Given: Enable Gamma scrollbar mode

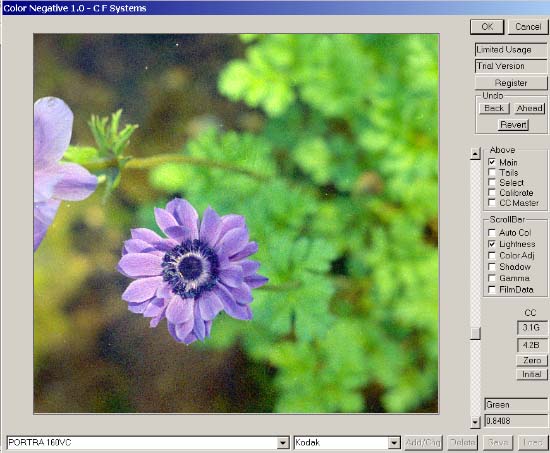Looking at the screenshot, I should [492, 278].
